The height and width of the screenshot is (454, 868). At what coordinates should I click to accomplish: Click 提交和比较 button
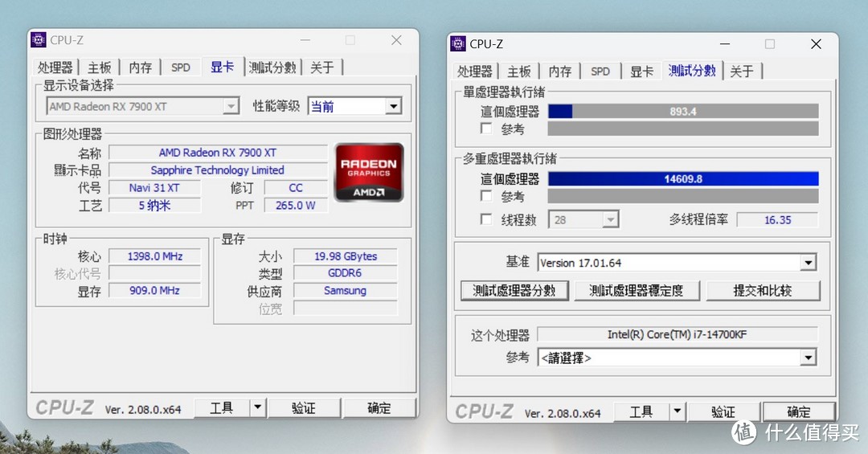[763, 291]
